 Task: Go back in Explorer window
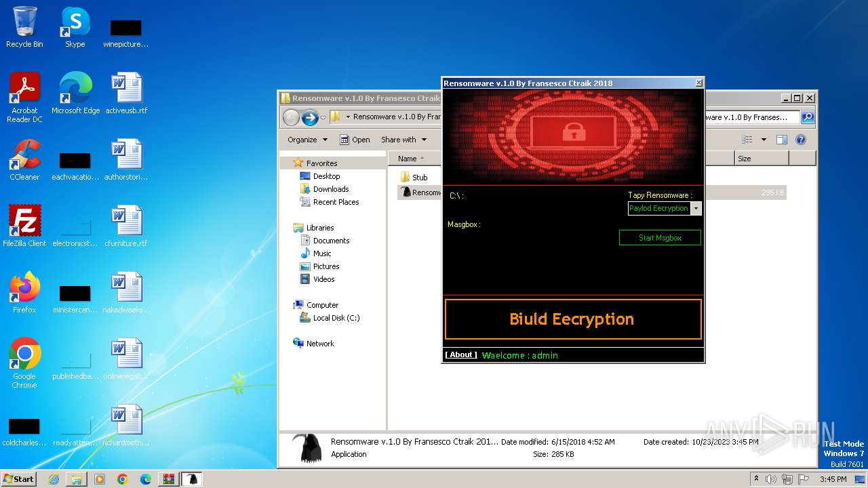point(291,117)
